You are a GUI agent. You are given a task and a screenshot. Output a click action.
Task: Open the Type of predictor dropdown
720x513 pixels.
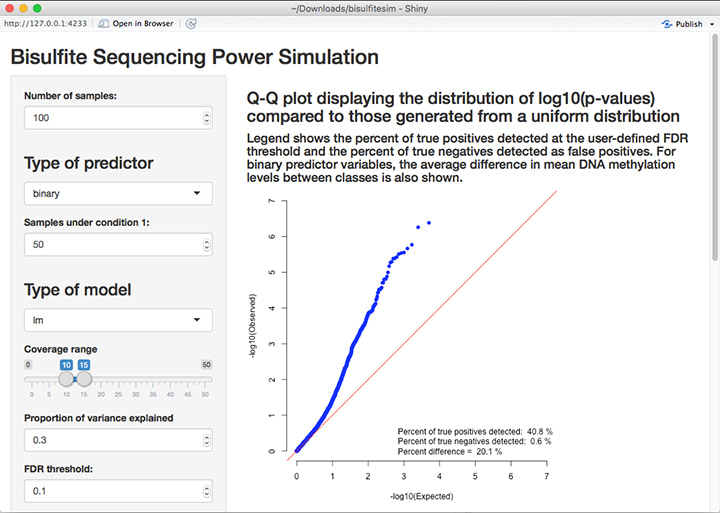pyautogui.click(x=118, y=193)
